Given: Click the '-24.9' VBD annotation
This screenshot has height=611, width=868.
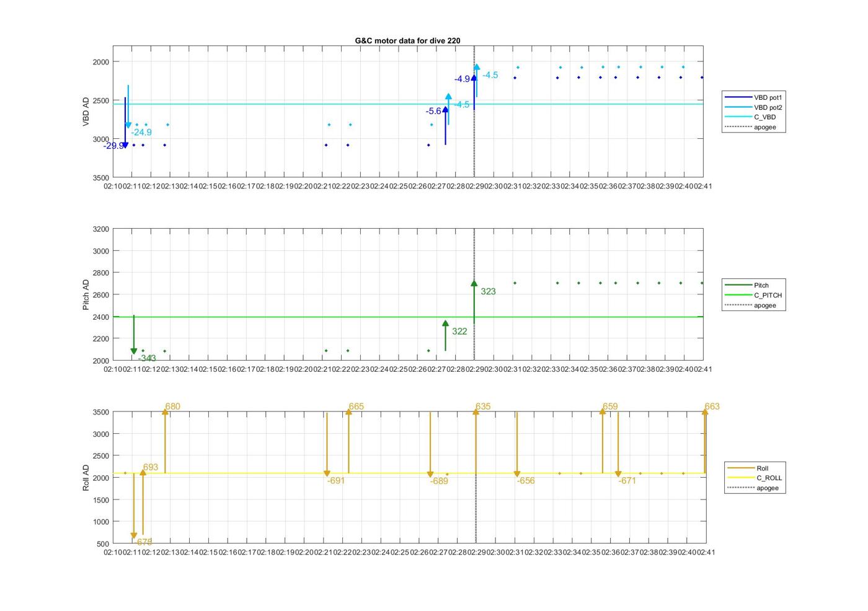Looking at the screenshot, I should click(141, 133).
